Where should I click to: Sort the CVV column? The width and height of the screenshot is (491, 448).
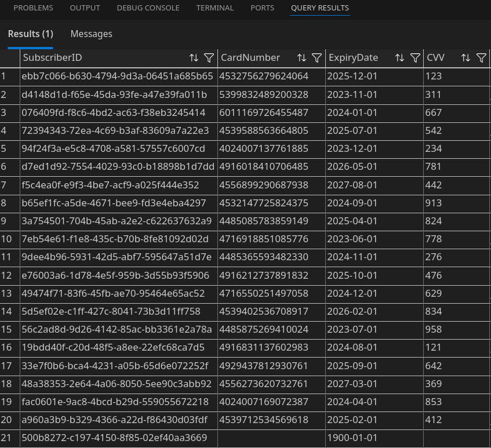(466, 57)
